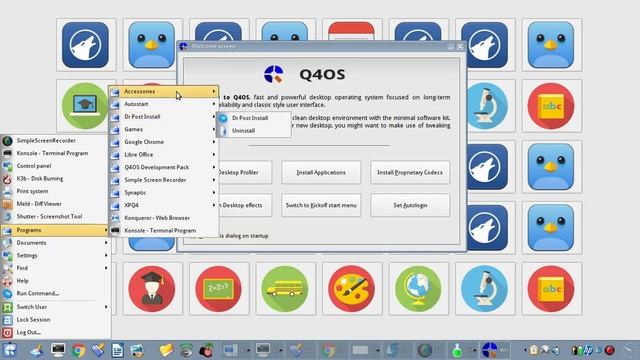Click the Set Autologin button
Image resolution: width=640 pixels, height=360 pixels.
coord(410,205)
